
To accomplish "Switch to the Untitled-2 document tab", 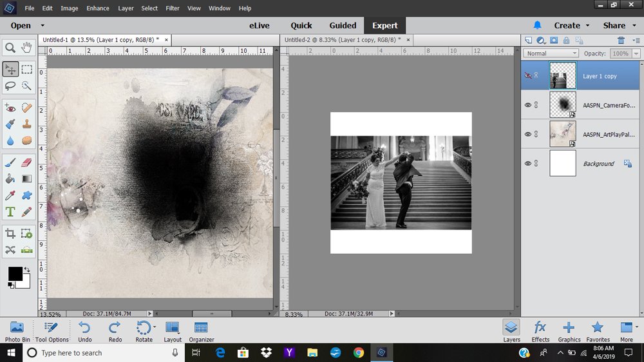I will pyautogui.click(x=343, y=40).
